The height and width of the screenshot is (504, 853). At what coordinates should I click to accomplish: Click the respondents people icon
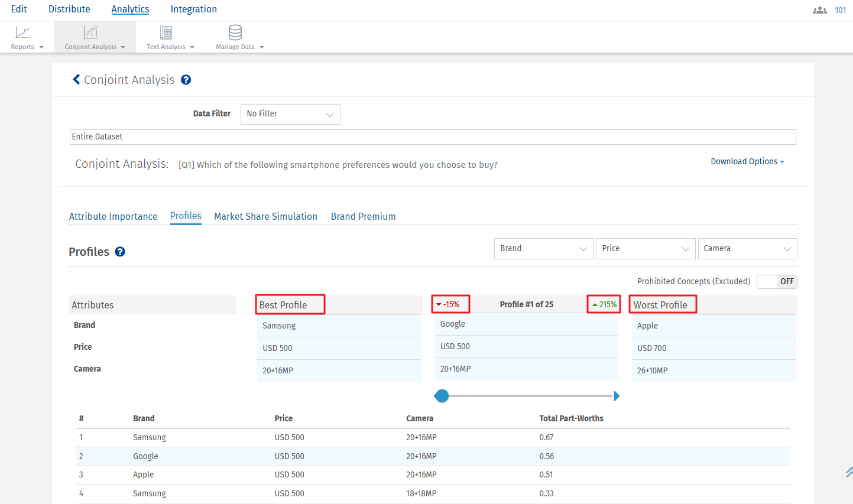coord(820,10)
